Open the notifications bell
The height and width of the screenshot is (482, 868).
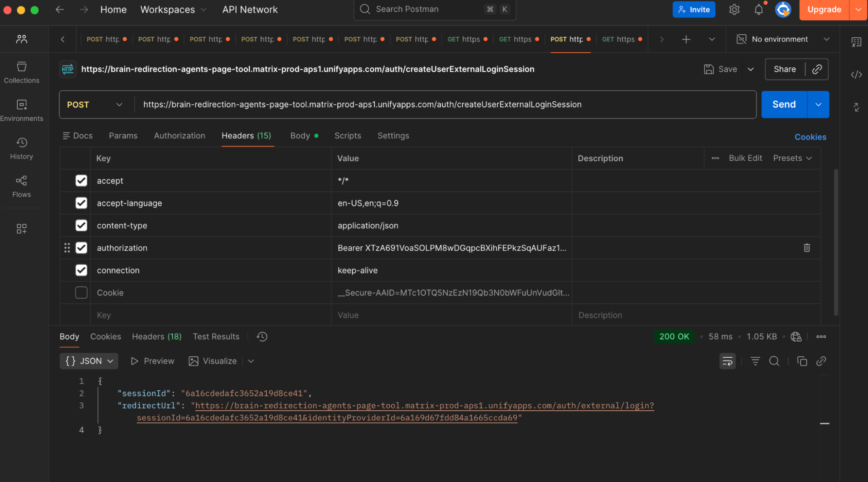(x=758, y=10)
